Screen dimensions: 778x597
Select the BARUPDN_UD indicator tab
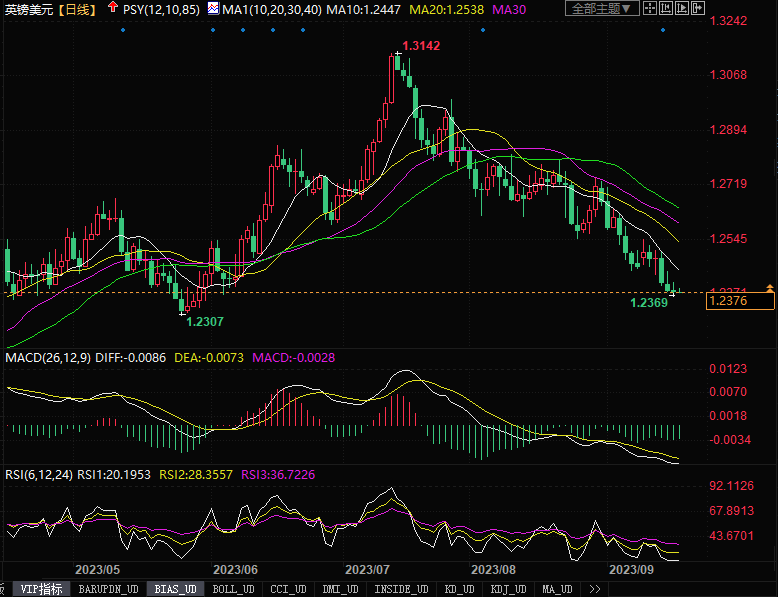point(109,589)
